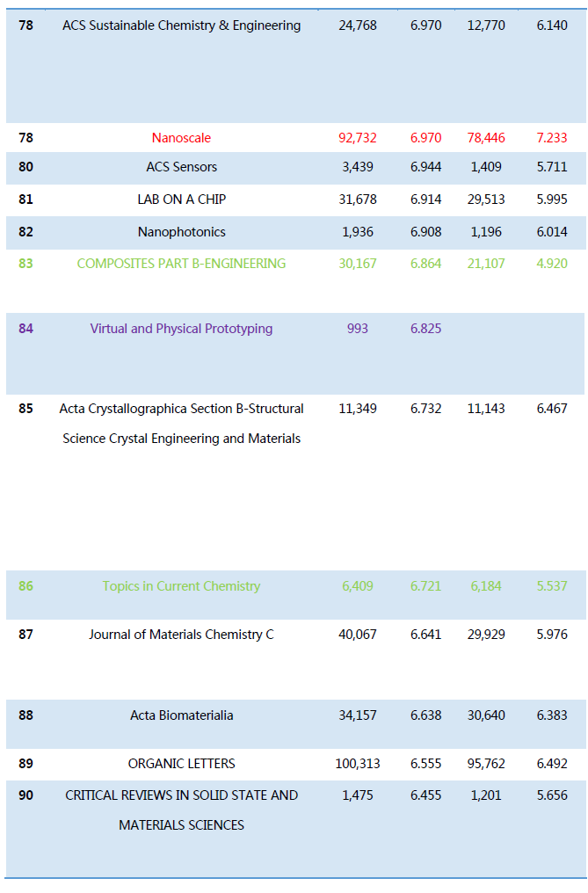Viewport: 588px width, 893px height.
Task: Click rank number 90
Action: (25, 795)
